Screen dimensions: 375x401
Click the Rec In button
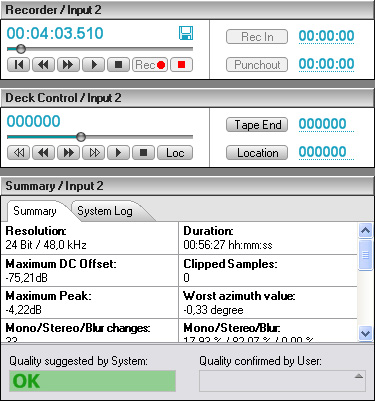(257, 37)
